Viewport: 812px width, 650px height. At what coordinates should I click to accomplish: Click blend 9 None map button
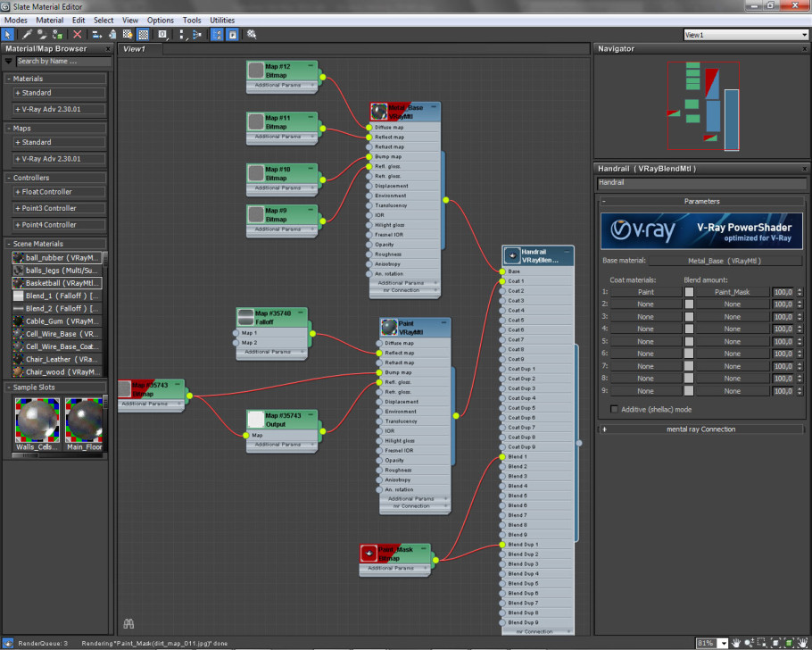coord(732,391)
